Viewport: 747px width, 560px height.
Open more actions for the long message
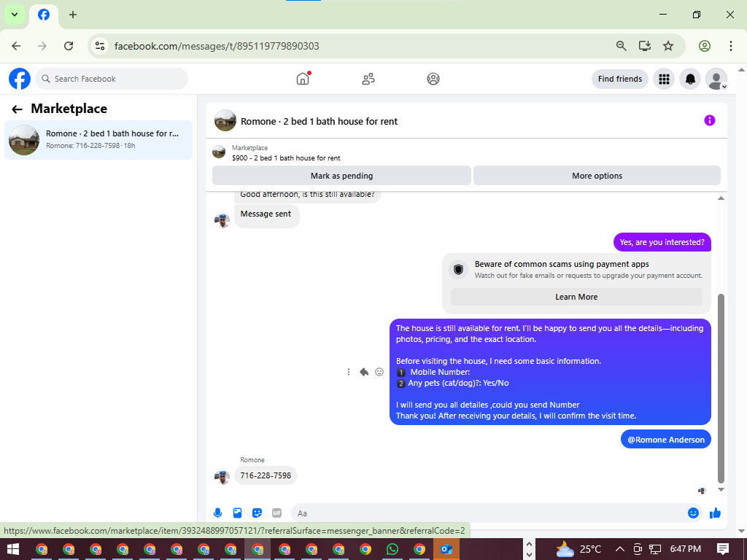point(348,372)
